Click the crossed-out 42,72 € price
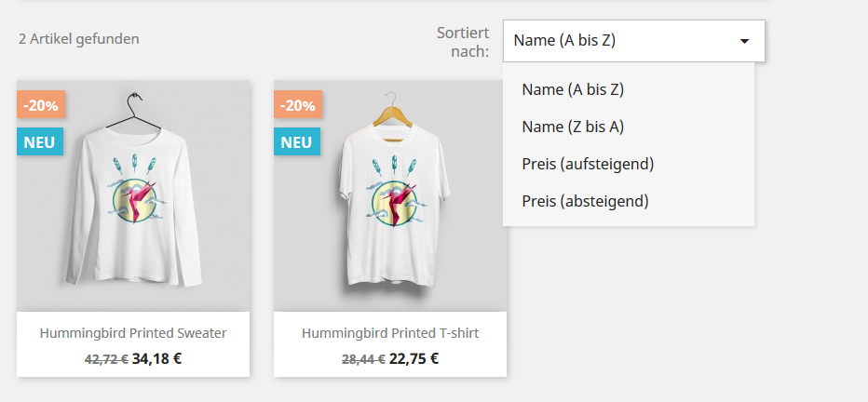Image resolution: width=868 pixels, height=402 pixels. pos(106,359)
